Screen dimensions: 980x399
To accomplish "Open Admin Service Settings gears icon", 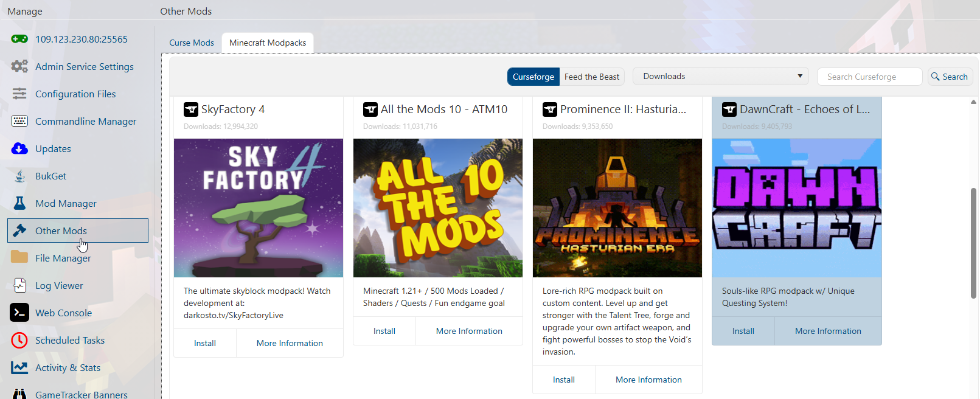I will pyautogui.click(x=19, y=67).
